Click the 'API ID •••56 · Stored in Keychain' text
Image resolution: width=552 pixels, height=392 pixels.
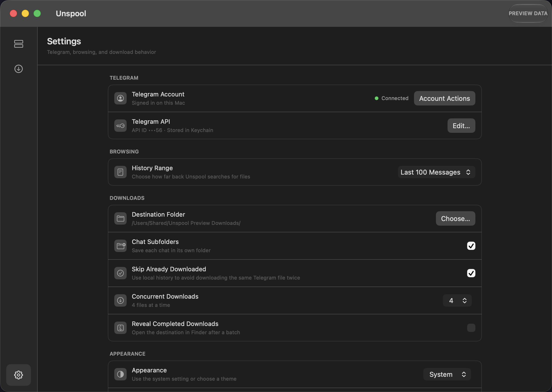tap(173, 130)
